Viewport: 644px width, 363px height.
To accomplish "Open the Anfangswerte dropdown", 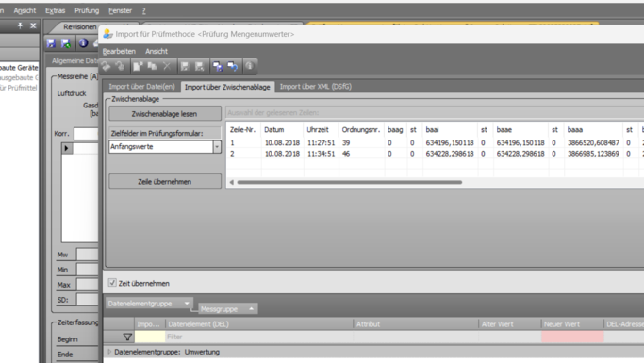I will pyautogui.click(x=217, y=147).
